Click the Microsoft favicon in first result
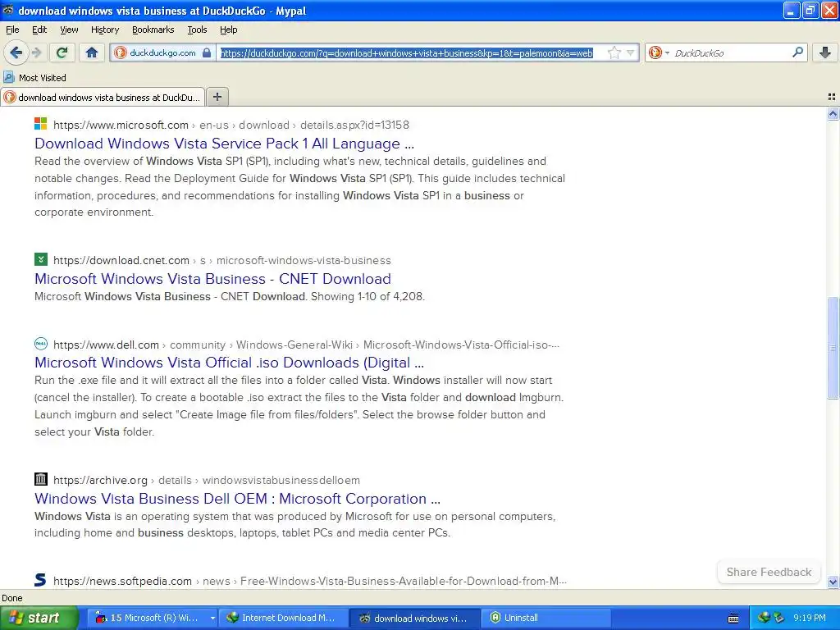Viewport: 840px width, 630px height. coord(41,124)
